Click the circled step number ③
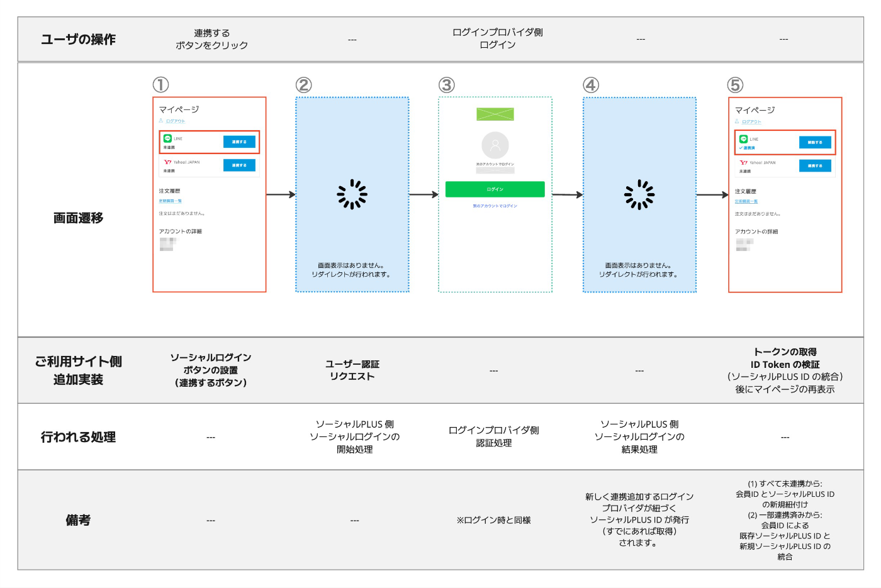 pyautogui.click(x=446, y=85)
